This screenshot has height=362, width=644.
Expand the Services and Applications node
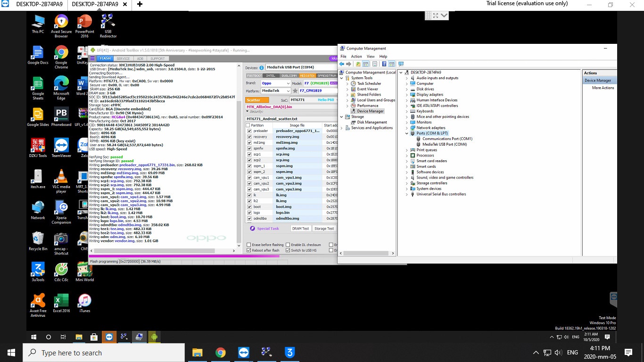(342, 128)
